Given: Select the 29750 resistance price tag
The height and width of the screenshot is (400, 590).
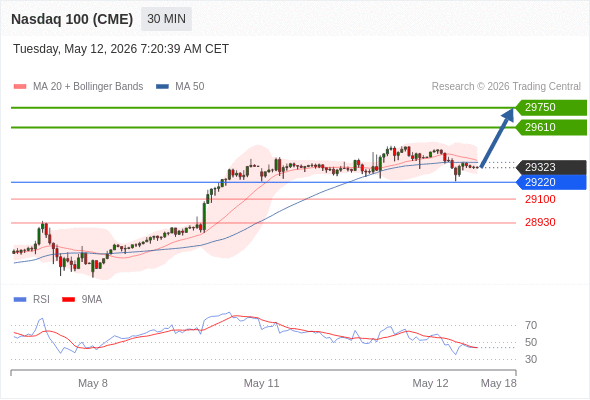Looking at the screenshot, I should tap(551, 108).
